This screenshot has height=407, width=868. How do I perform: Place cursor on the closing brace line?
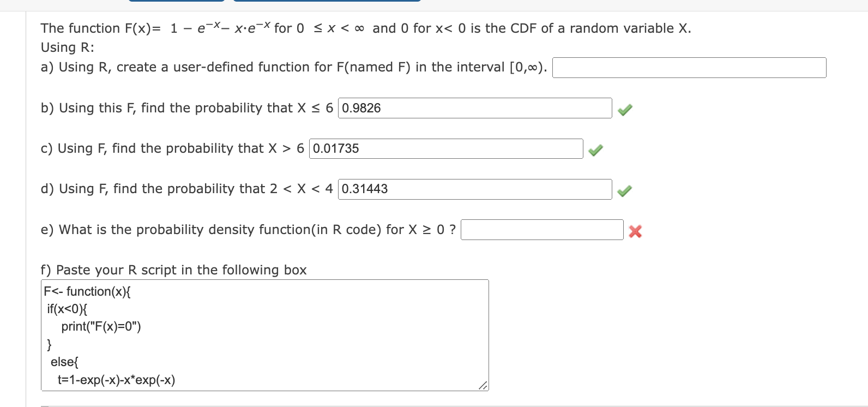[50, 344]
